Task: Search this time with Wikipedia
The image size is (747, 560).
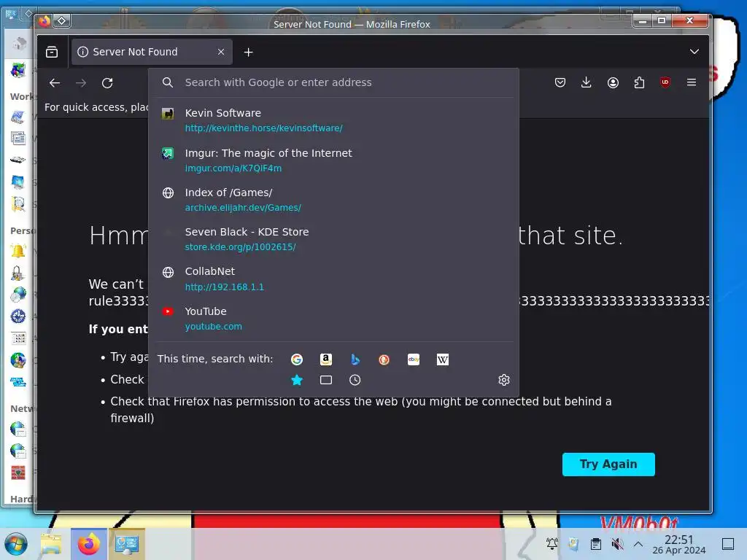Action: tap(443, 359)
